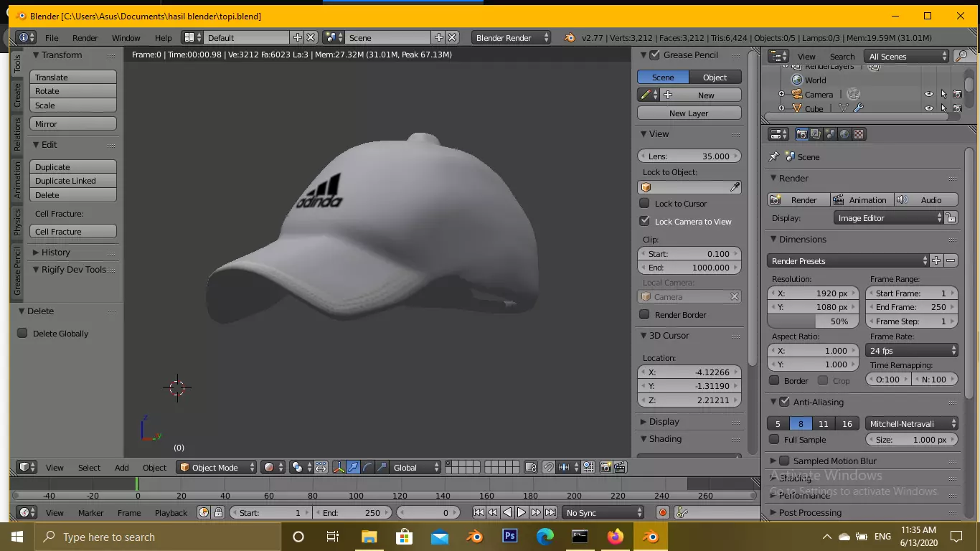Enable the scale manipulator icon
Screen dimensions: 980x551
coord(381,467)
